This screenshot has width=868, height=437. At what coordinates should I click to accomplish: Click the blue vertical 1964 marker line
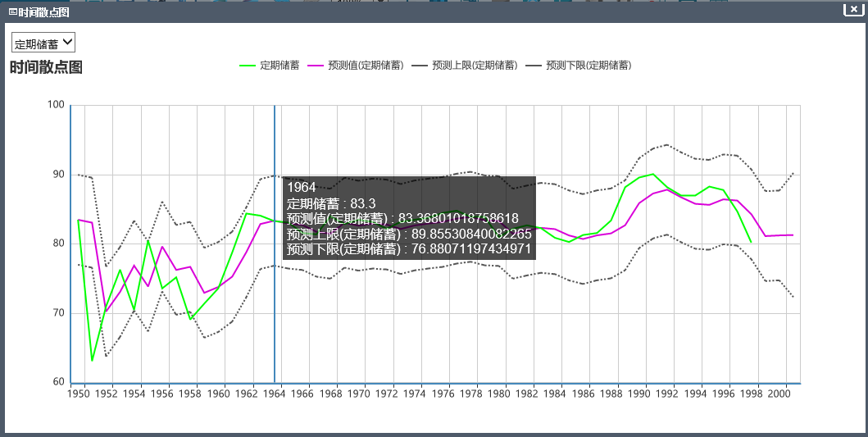point(275,244)
